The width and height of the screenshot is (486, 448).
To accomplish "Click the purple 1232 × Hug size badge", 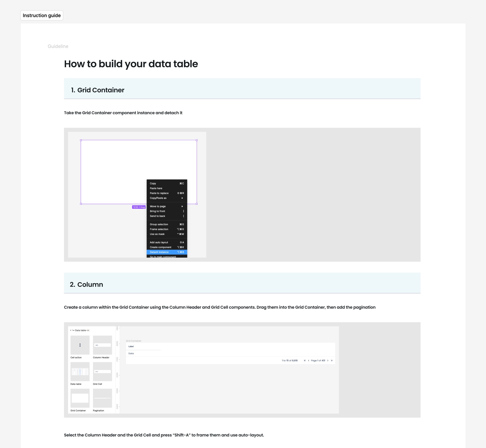I will click(x=139, y=207).
